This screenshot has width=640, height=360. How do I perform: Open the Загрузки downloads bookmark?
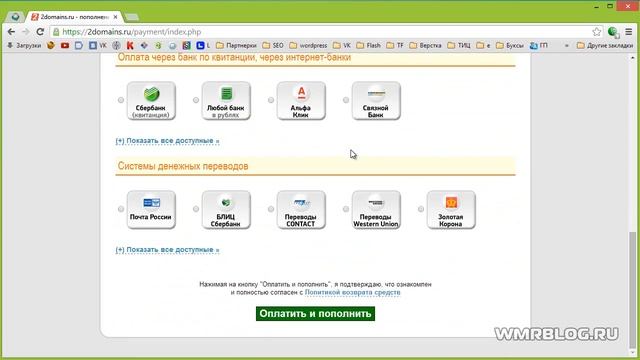coord(24,45)
